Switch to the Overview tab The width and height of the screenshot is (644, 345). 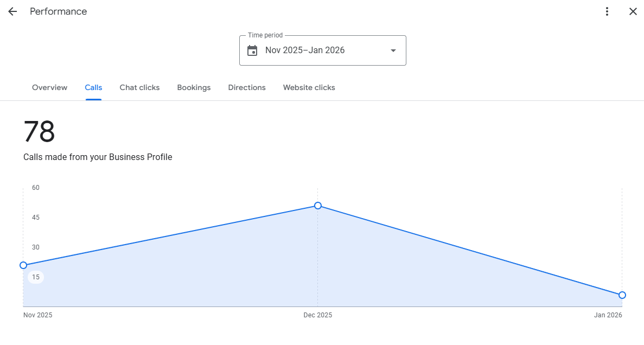[x=50, y=87]
